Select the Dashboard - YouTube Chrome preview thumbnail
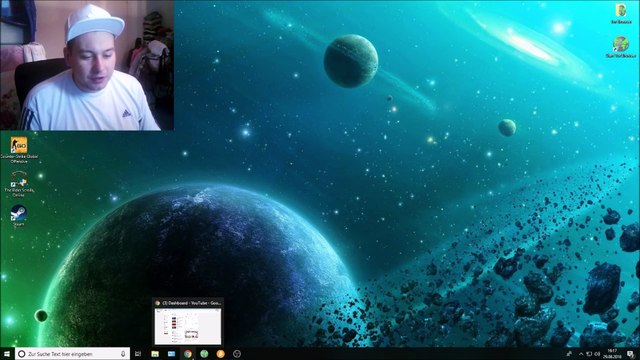Image resolution: width=640 pixels, height=360 pixels. 188,326
